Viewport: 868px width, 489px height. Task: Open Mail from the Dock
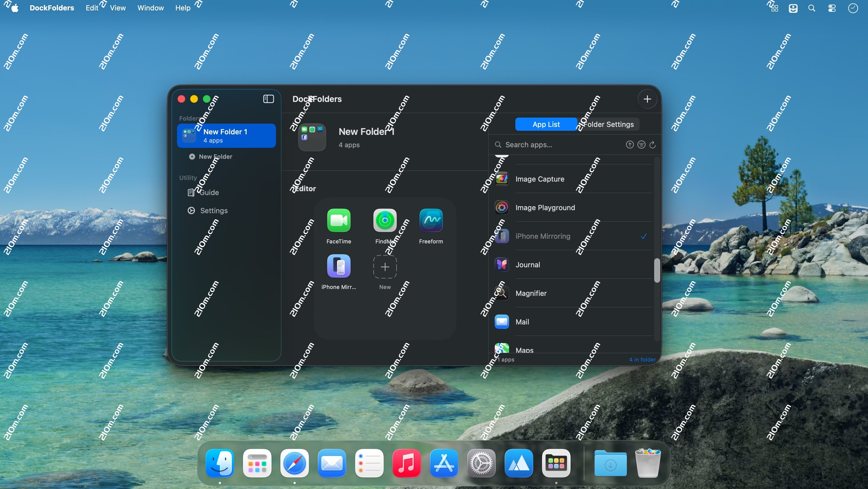pyautogui.click(x=332, y=463)
